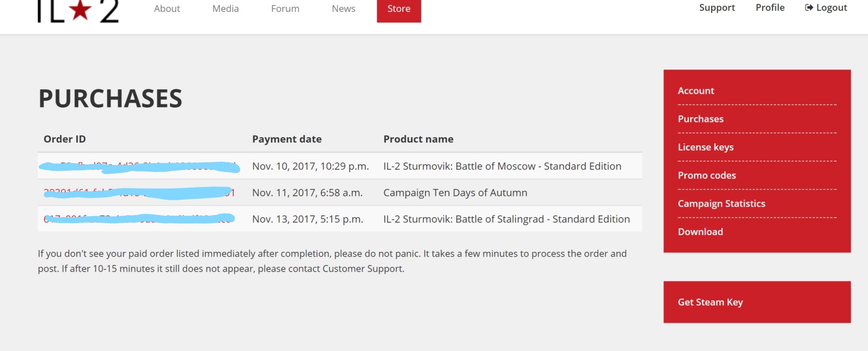Screen dimensions: 868x351
Task: Open the Ten Days of Autumn order ID
Action: [x=139, y=192]
